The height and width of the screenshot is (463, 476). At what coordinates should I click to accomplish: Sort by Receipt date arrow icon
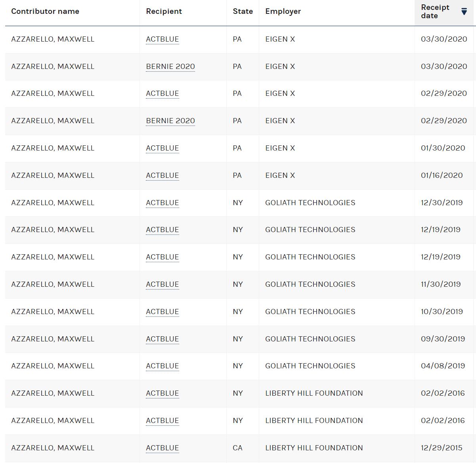pyautogui.click(x=464, y=11)
